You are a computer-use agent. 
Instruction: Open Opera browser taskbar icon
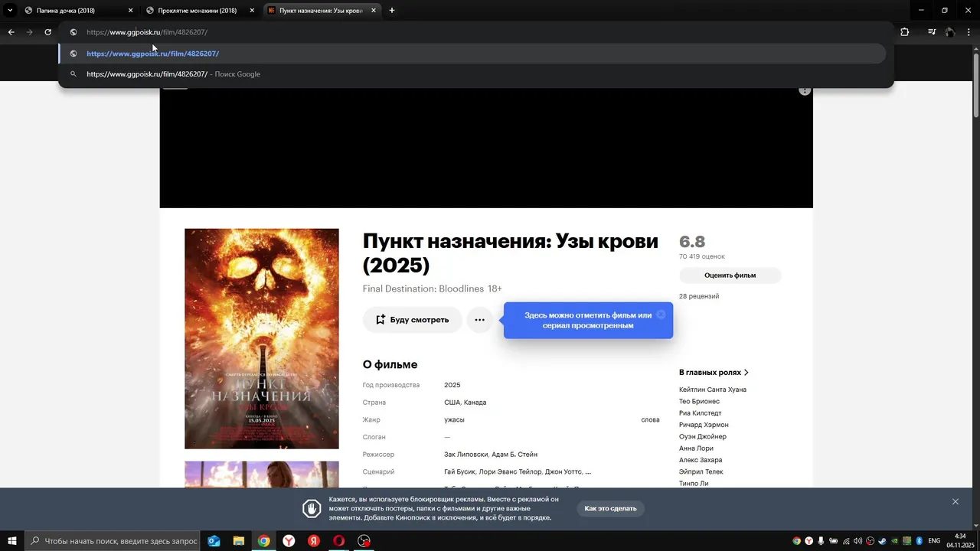(x=339, y=541)
